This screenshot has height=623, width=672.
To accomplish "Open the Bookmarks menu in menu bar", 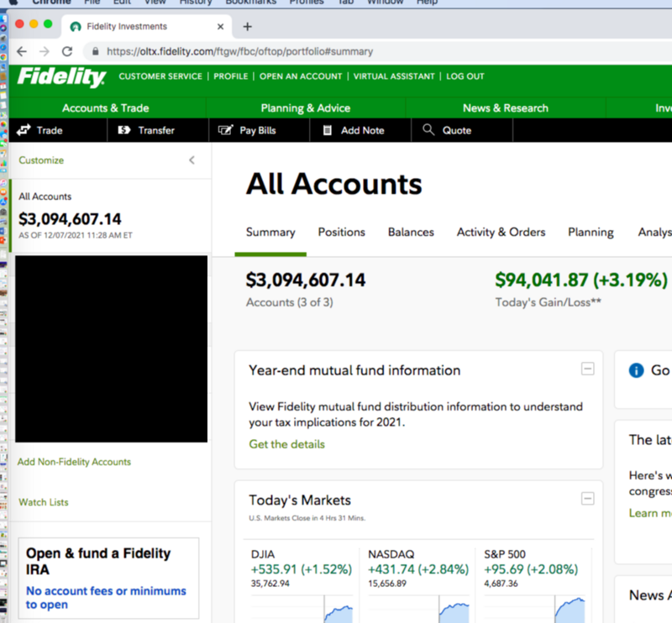I will click(x=251, y=3).
